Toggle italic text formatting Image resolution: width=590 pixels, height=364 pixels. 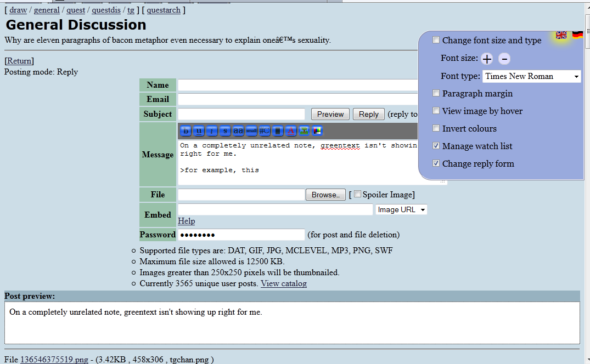[x=211, y=131]
